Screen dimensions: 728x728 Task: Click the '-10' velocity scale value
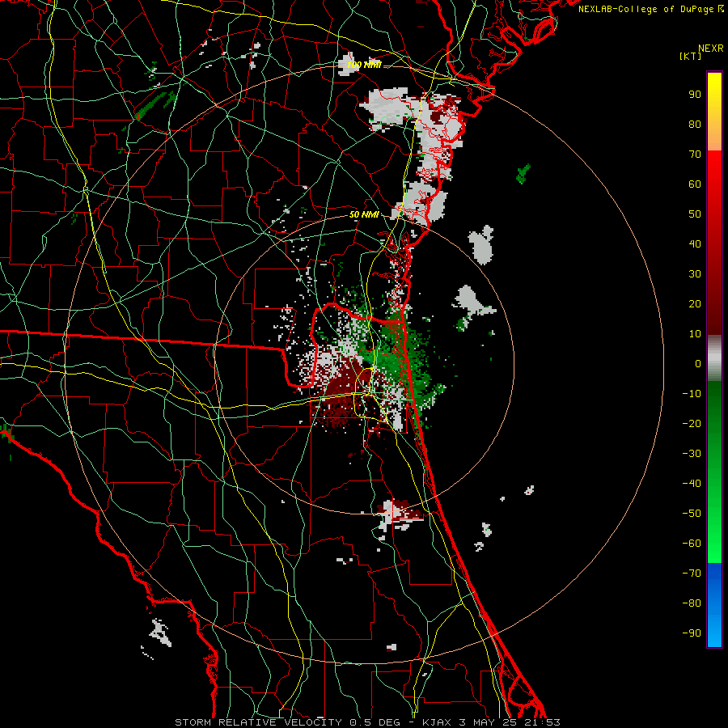click(692, 394)
